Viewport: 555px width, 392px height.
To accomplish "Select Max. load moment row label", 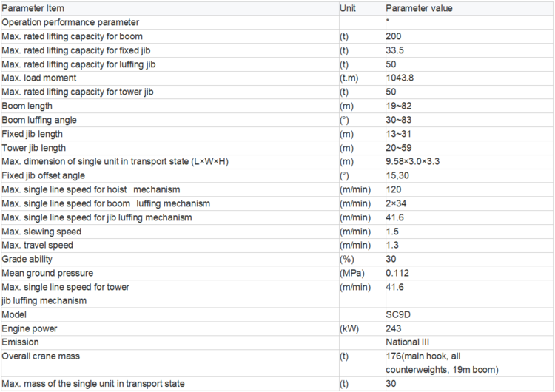I will [39, 78].
